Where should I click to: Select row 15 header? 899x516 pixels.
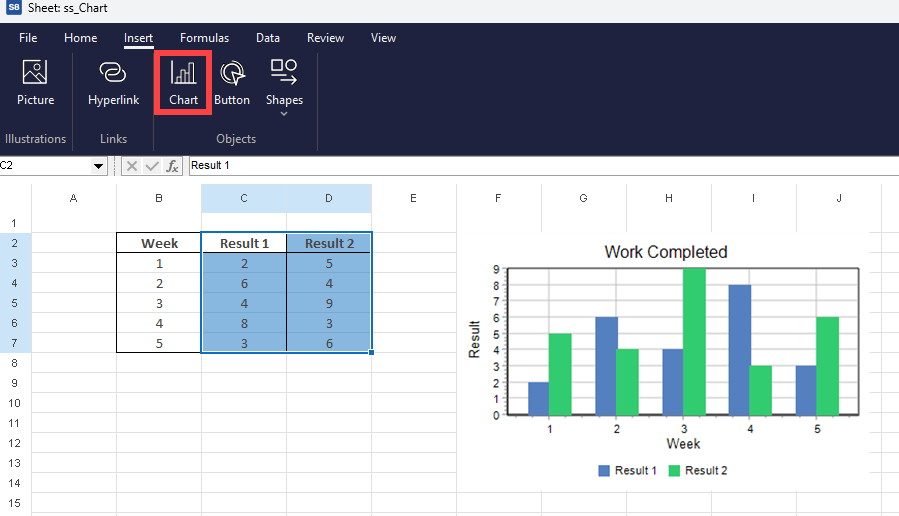tap(14, 503)
